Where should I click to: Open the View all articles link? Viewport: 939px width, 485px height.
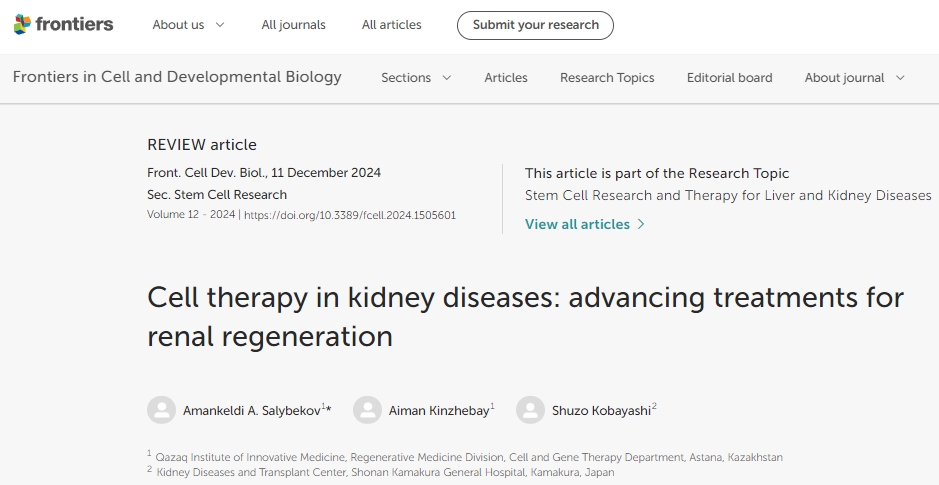[x=577, y=224]
